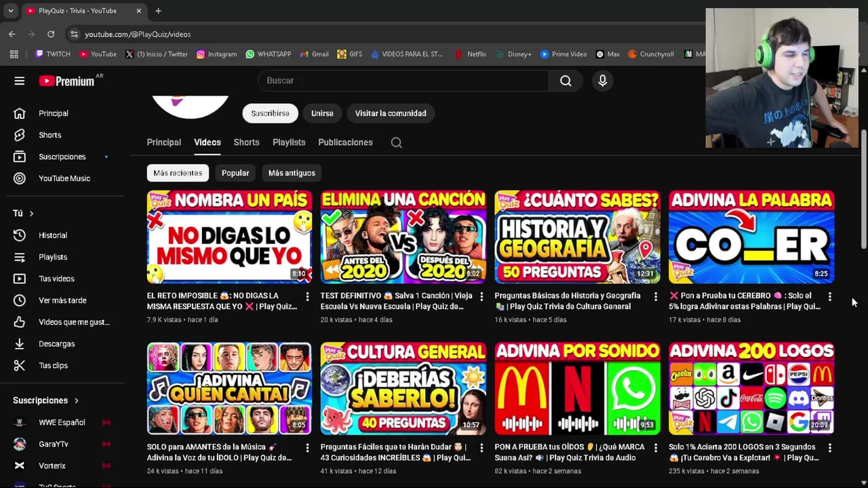Expand the Tú section chevron
Viewport: 868px width, 488px height.
pos(31,213)
